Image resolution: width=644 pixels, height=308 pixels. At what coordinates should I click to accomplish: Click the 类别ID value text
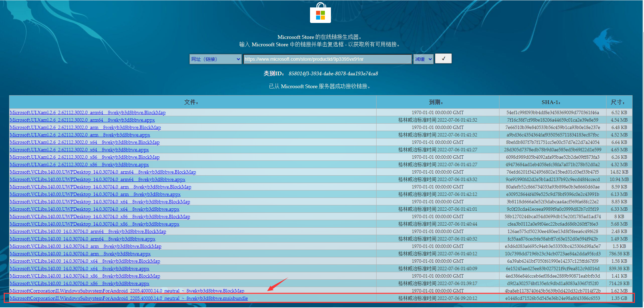[333, 74]
